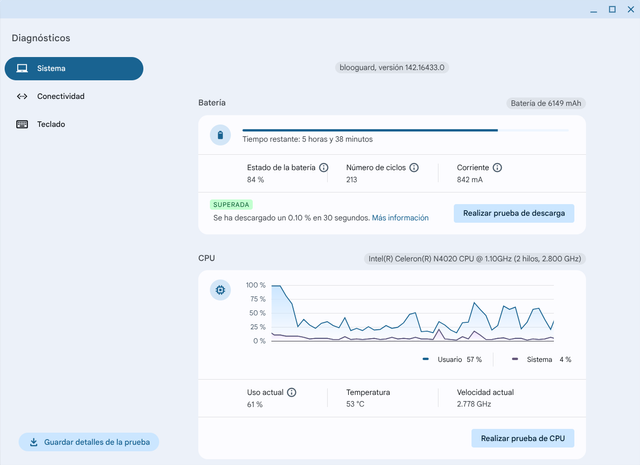Click the laptop icon next to Sistema
Image resolution: width=640 pixels, height=465 pixels.
pos(22,68)
